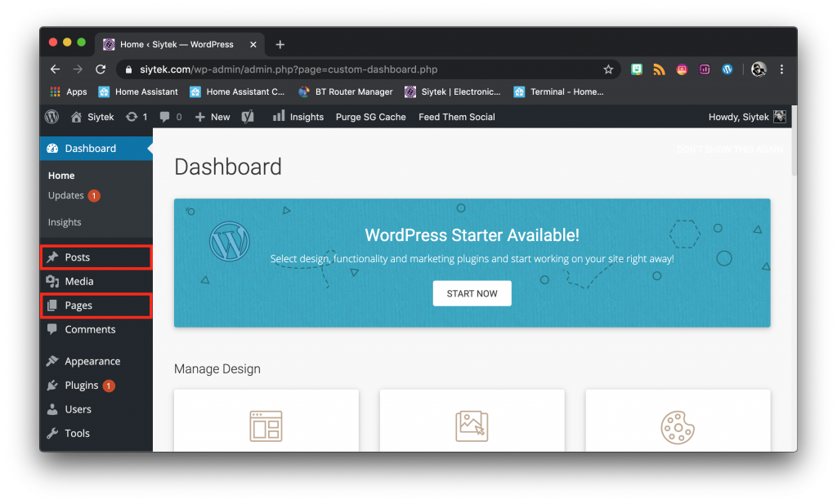Open Appearance in the sidebar

tap(96, 361)
